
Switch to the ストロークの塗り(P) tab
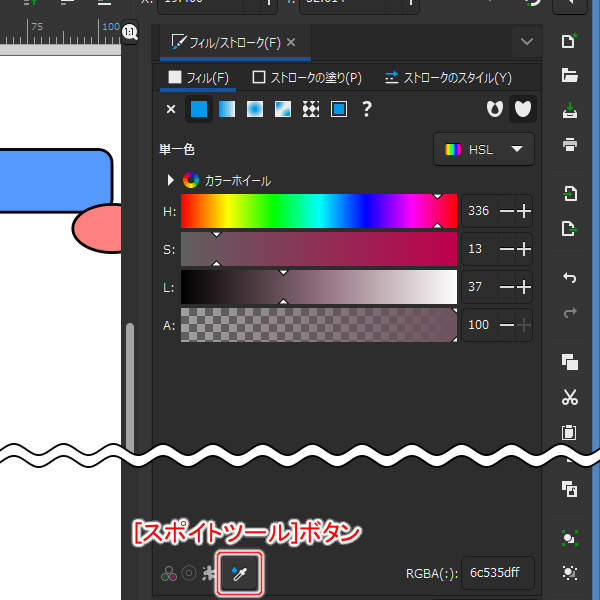tap(307, 78)
